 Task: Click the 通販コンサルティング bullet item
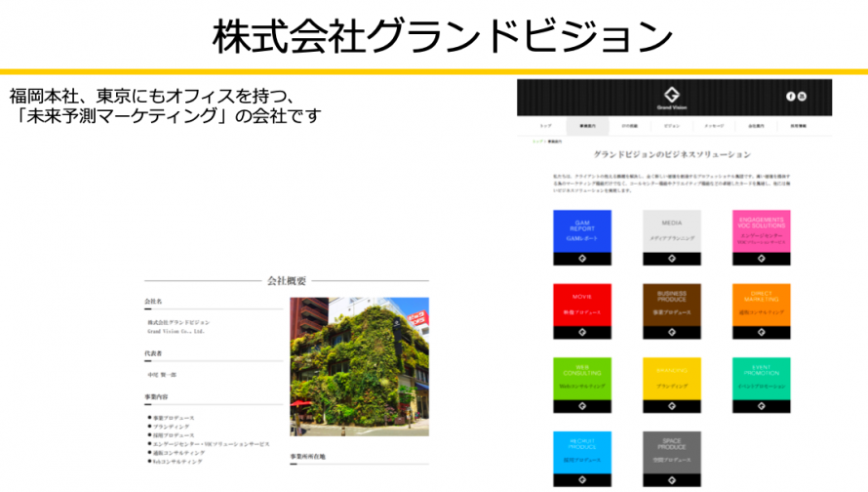pyautogui.click(x=178, y=453)
